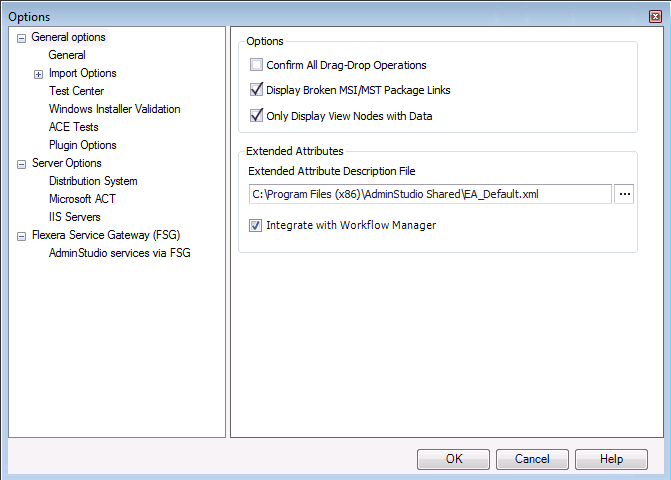This screenshot has height=480, width=671.
Task: Confirm with the OK button
Action: click(454, 459)
